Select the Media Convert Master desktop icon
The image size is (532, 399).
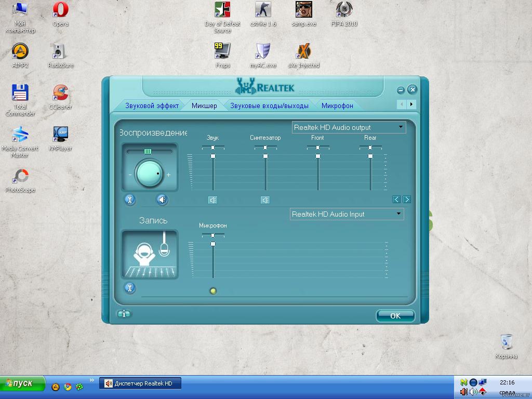[20, 142]
